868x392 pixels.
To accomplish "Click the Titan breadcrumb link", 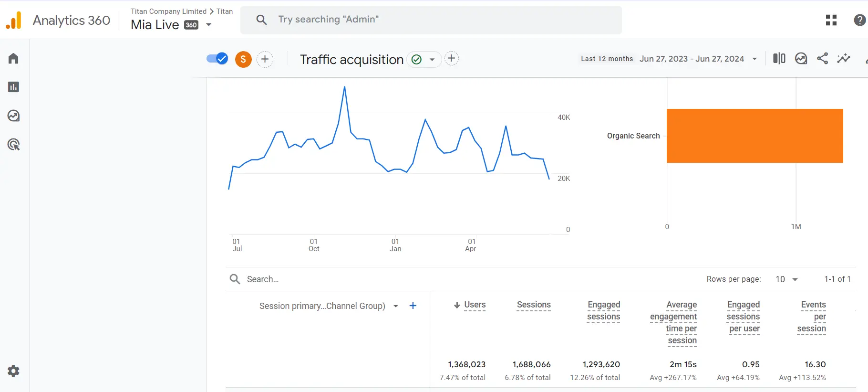I will [x=225, y=11].
